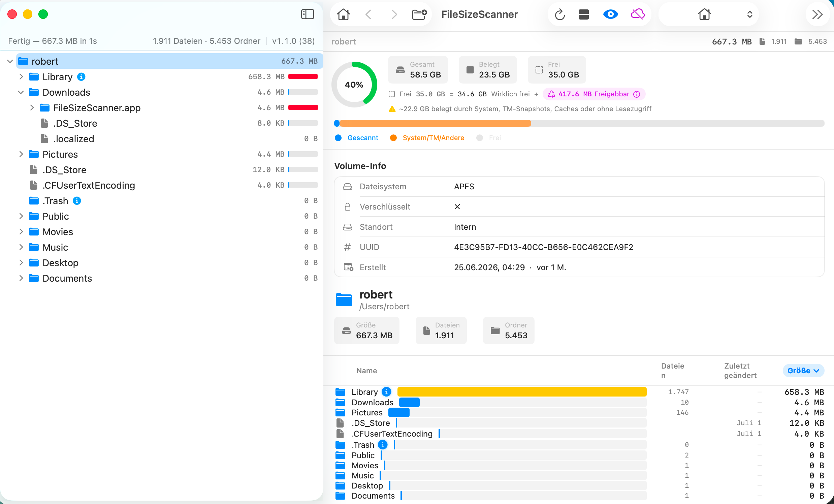Click the yellow warning triangle icon
The image size is (834, 504).
[392, 109]
